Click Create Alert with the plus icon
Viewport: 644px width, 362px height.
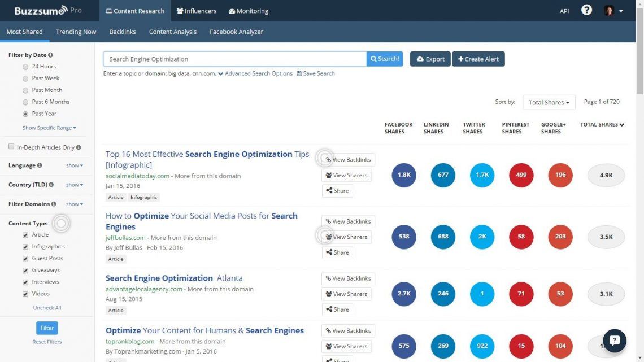pos(478,59)
